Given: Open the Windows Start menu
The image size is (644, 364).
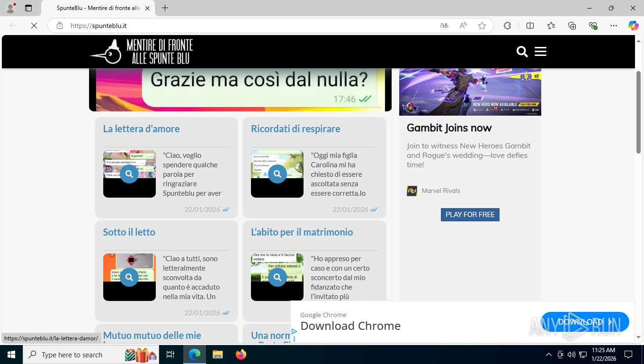Looking at the screenshot, I should (11, 355).
